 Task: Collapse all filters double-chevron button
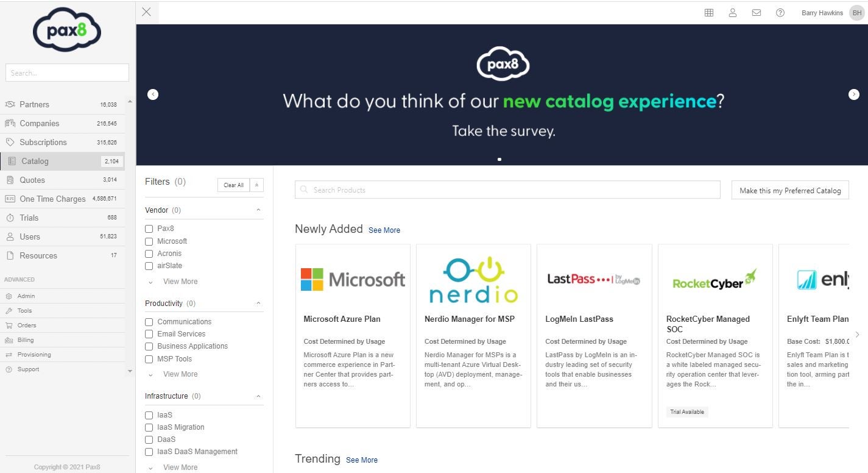[x=256, y=185]
